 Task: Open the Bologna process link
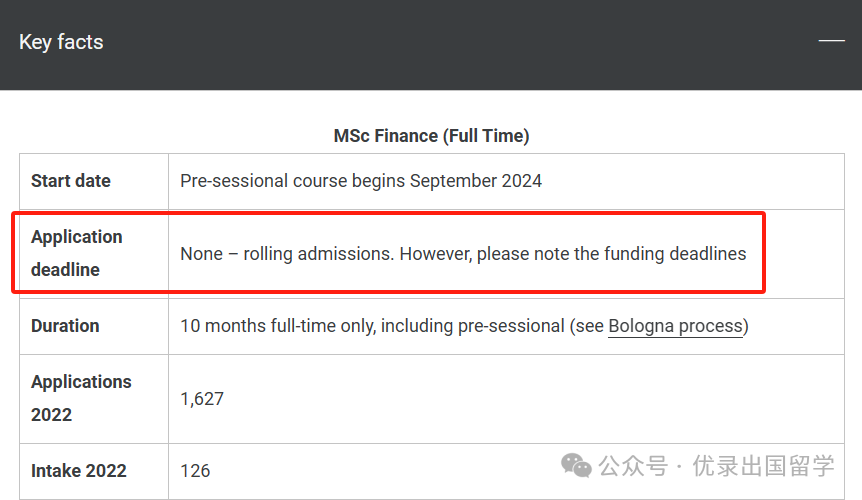(676, 326)
